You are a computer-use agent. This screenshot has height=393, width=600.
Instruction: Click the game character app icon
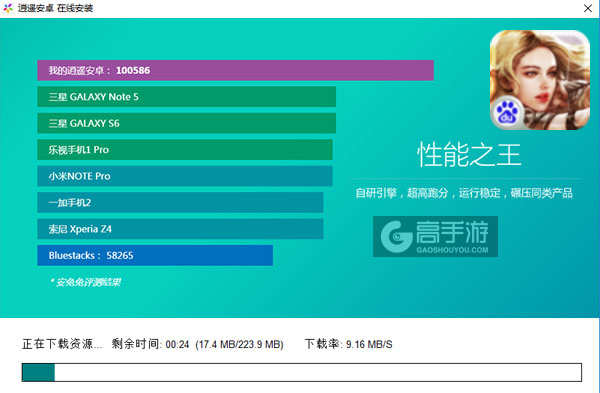540,80
